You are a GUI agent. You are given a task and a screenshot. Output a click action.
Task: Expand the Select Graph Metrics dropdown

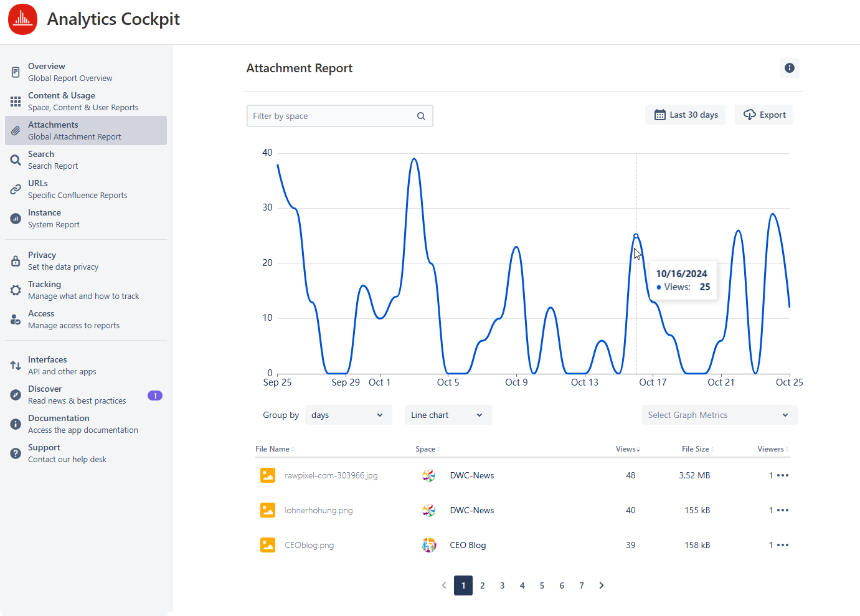[x=719, y=415]
